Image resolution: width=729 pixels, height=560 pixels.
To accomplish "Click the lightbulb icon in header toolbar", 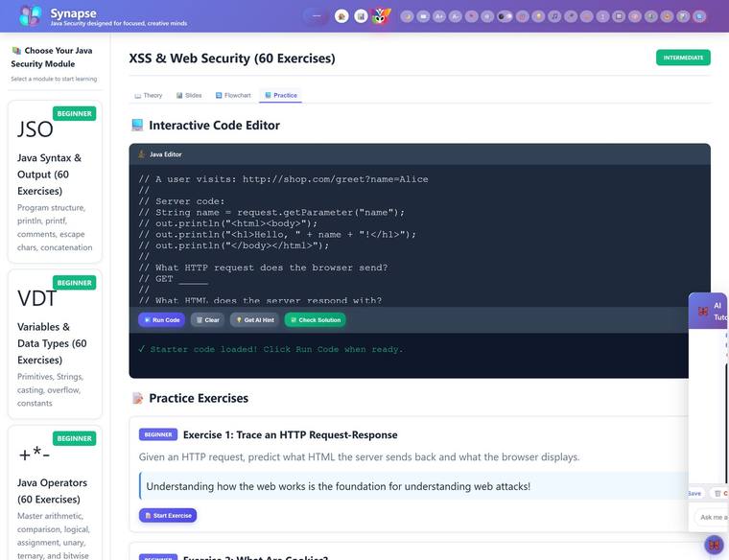I will pos(538,16).
